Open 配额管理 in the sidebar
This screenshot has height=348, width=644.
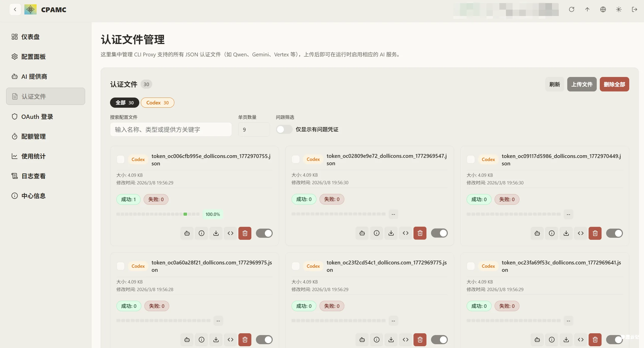coord(33,136)
